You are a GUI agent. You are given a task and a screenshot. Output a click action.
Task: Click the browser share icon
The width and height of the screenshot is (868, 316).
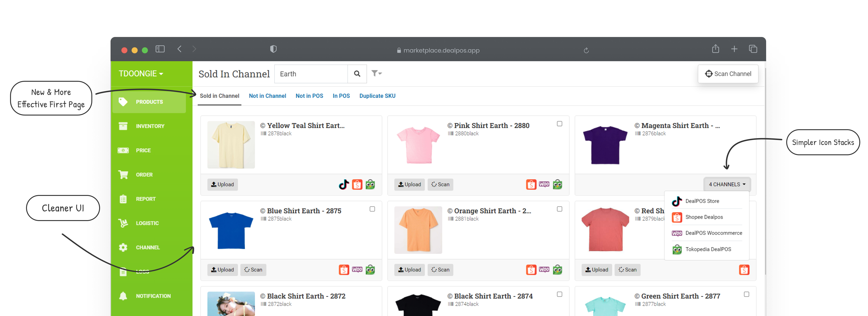coord(715,49)
